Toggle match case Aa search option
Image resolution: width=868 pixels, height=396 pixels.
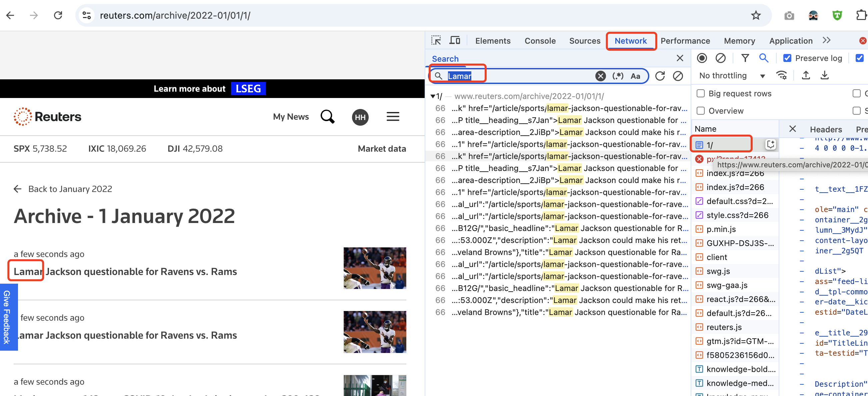(635, 76)
